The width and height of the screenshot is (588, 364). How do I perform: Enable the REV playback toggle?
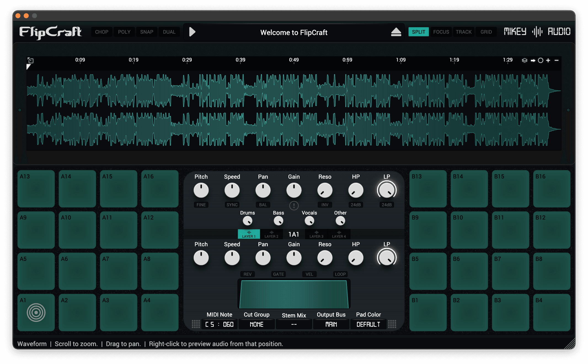247,274
